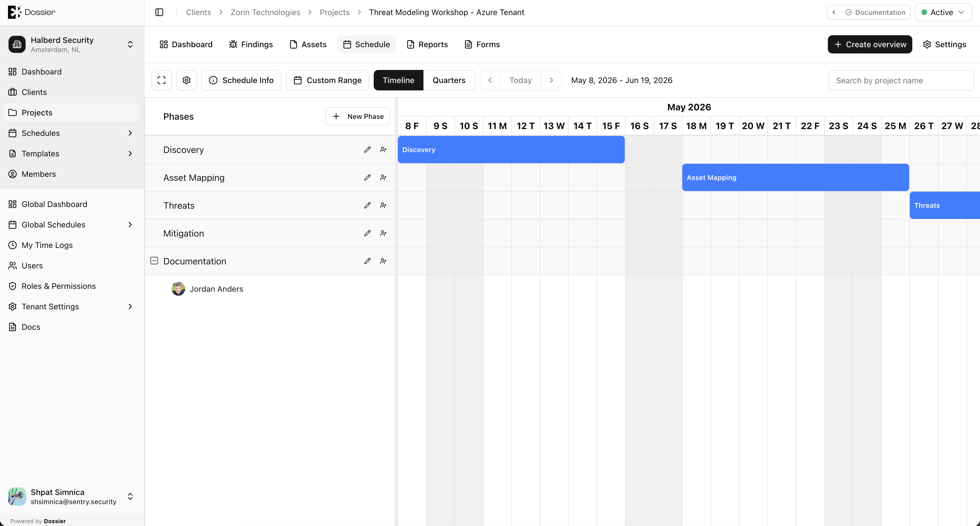Viewport: 980px width, 526px height.
Task: Open the Findings tab
Action: 251,45
